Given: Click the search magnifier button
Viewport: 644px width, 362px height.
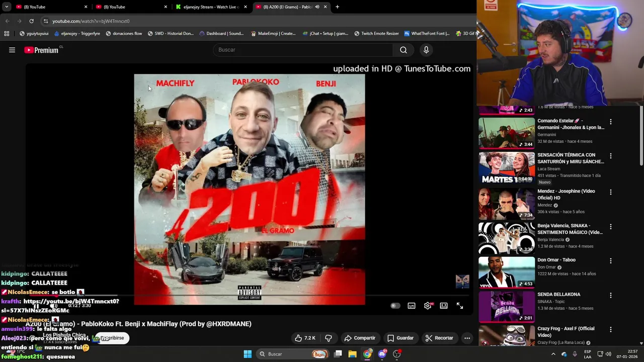Looking at the screenshot, I should pos(404,50).
